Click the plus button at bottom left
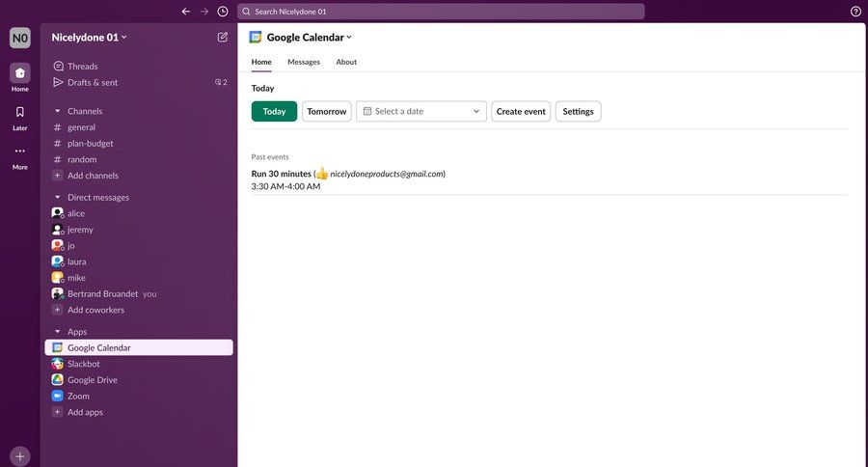This screenshot has width=868, height=467. click(20, 455)
